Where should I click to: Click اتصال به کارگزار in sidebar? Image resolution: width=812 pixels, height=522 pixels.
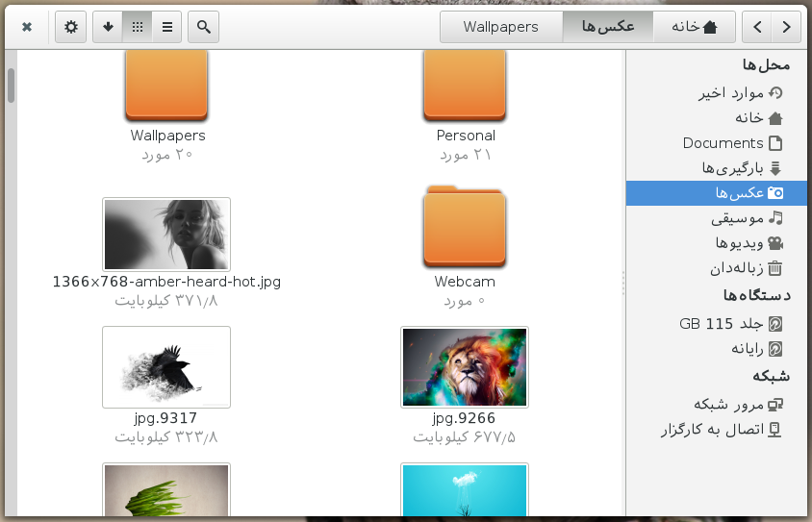tap(712, 430)
